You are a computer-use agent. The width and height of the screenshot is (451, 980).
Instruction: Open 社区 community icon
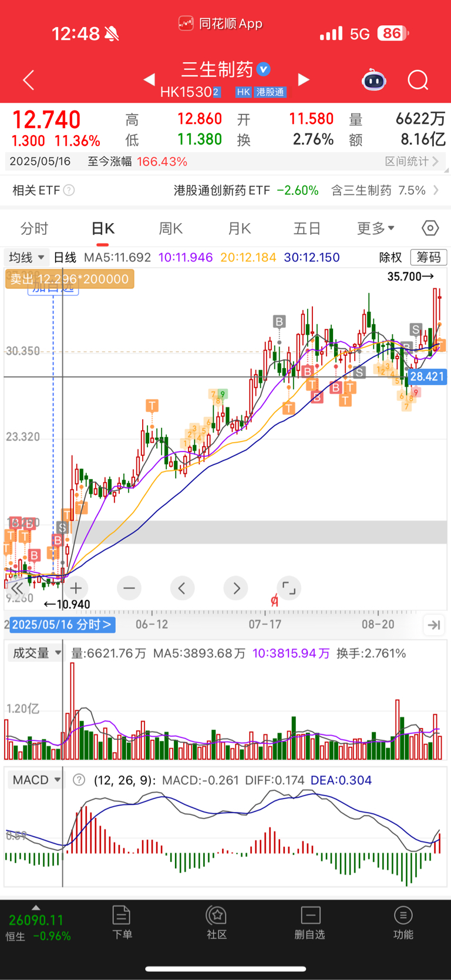217,922
